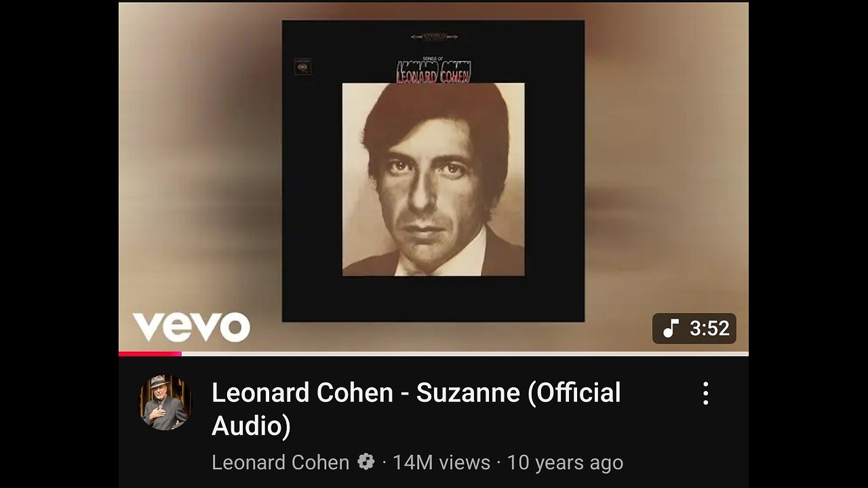Click blurred thumbnail background right of the album

pos(667,169)
